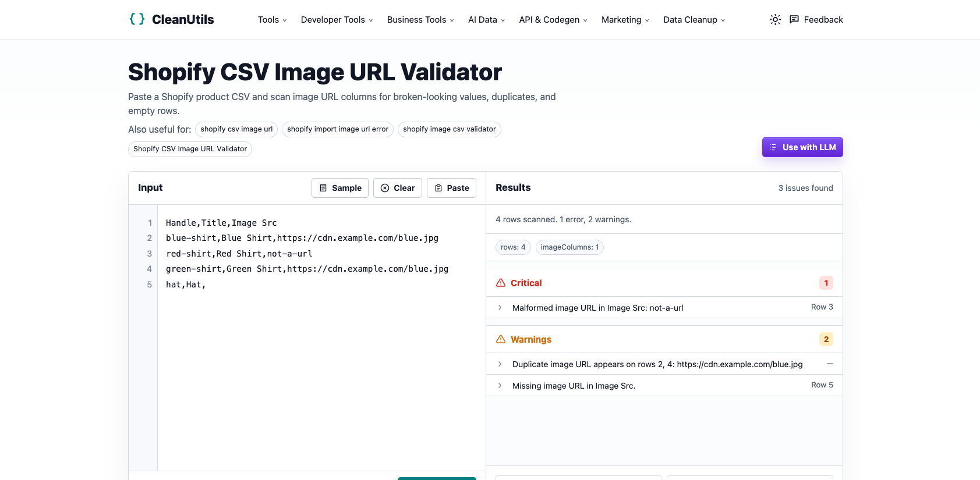Click line 3 'red-shirt,Red Shirt,not-a-url'
The height and width of the screenshot is (480, 980).
pyautogui.click(x=239, y=254)
